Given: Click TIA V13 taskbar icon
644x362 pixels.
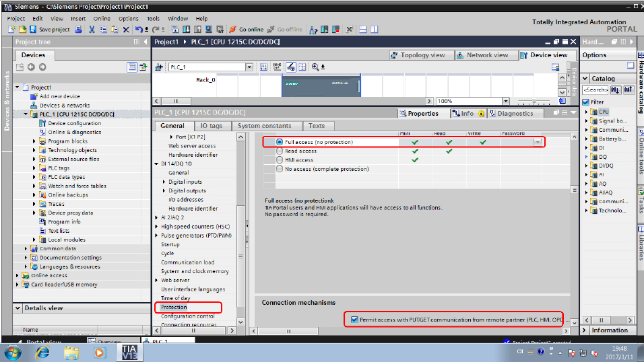Looking at the screenshot, I should pyautogui.click(x=129, y=353).
